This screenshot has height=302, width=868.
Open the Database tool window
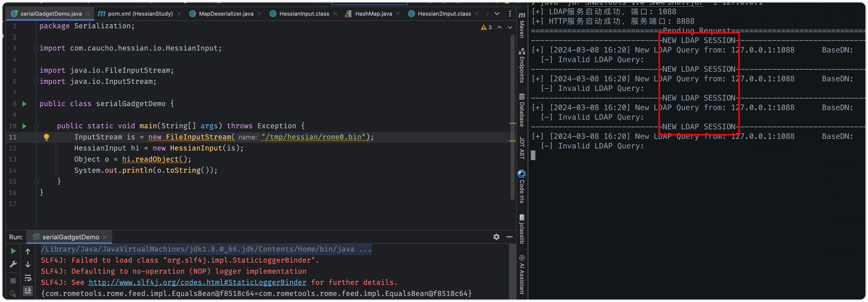(522, 110)
